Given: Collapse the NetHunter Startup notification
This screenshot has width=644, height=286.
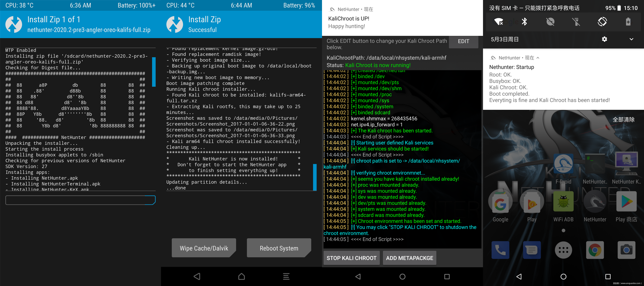Looking at the screenshot, I should coord(538,58).
